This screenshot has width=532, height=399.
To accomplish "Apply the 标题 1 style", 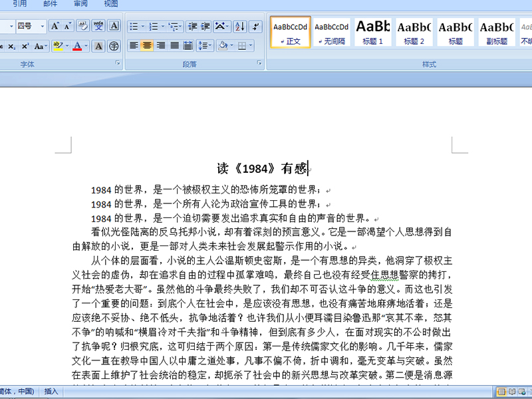I will pos(373,33).
